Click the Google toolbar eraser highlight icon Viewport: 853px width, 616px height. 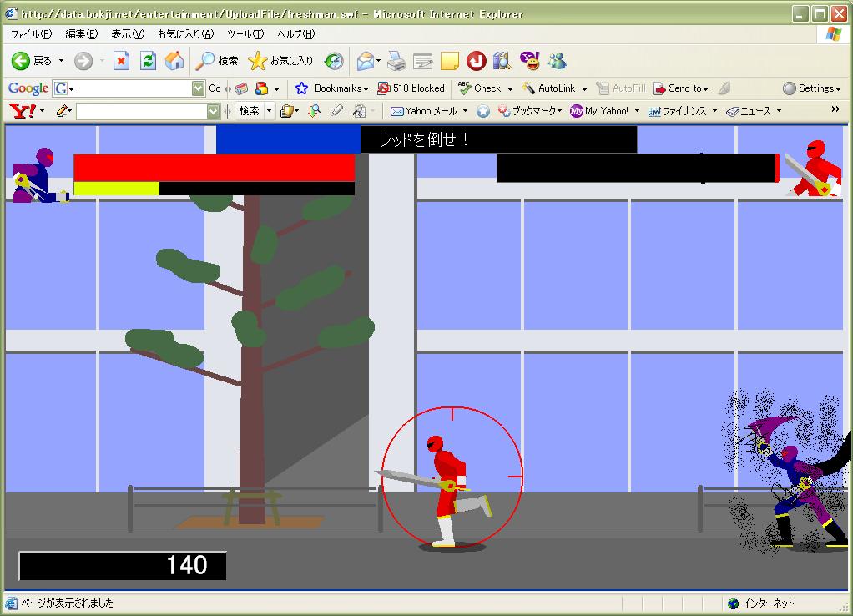(724, 88)
